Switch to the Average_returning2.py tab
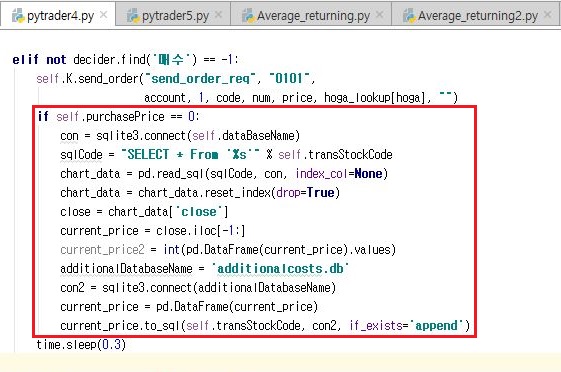Screen dimensions: 561x372 [476, 15]
